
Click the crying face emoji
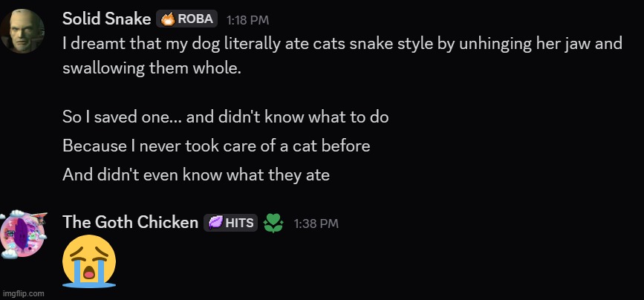[x=89, y=263]
